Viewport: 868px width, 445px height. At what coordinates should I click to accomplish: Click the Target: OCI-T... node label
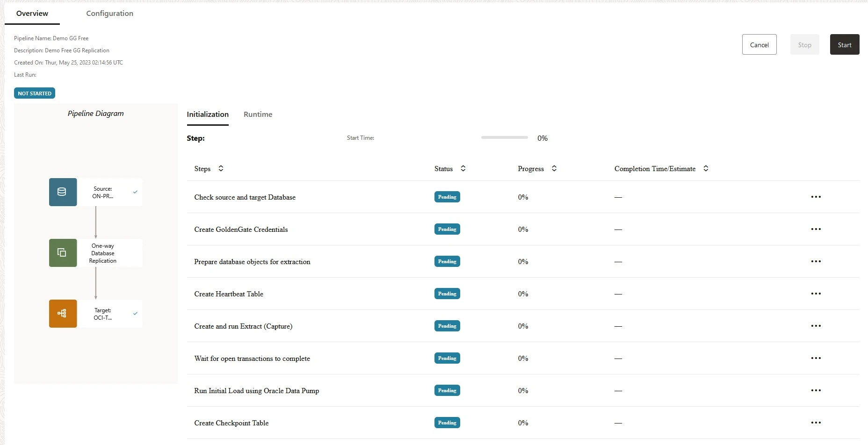[x=102, y=314]
